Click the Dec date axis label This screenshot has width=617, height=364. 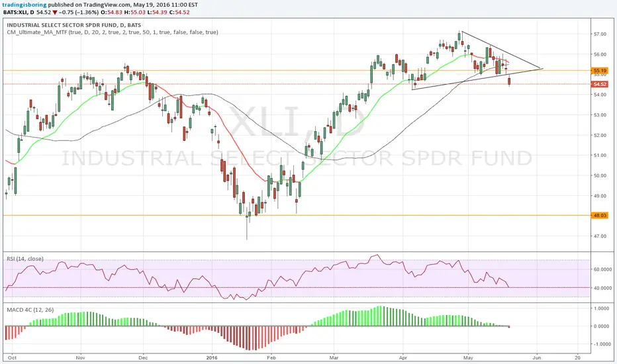point(143,357)
